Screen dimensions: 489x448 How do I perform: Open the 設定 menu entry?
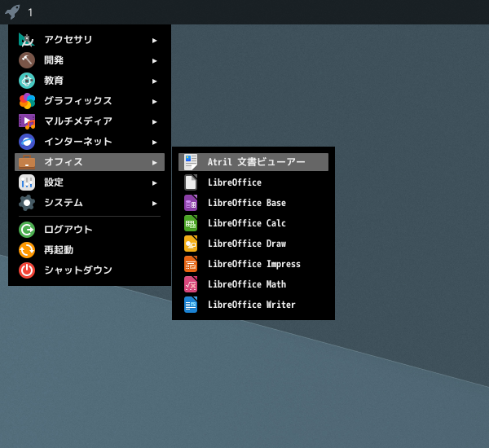coord(90,182)
